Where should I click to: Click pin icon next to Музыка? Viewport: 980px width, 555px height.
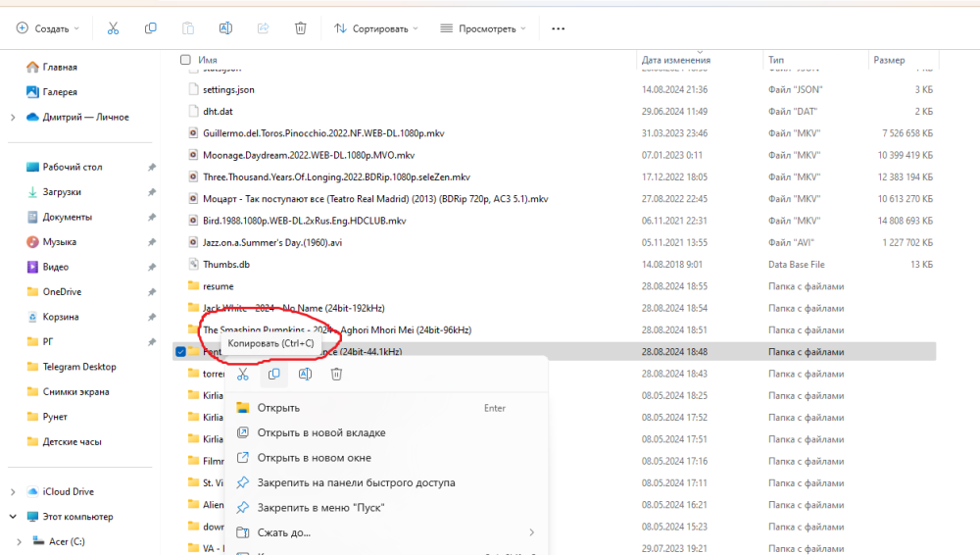pyautogui.click(x=151, y=242)
